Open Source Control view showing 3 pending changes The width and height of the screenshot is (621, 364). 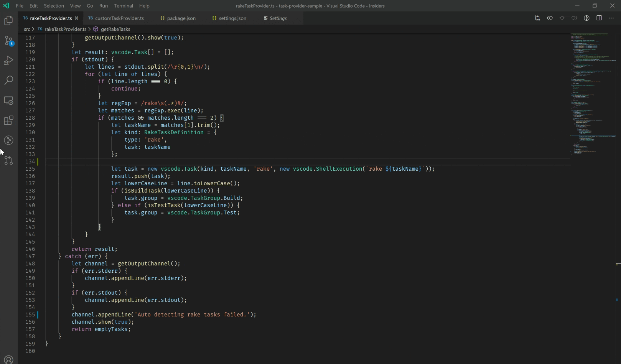click(8, 41)
